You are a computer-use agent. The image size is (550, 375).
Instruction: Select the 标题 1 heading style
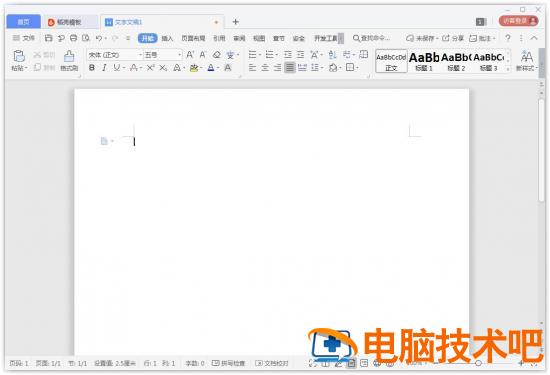[424, 61]
